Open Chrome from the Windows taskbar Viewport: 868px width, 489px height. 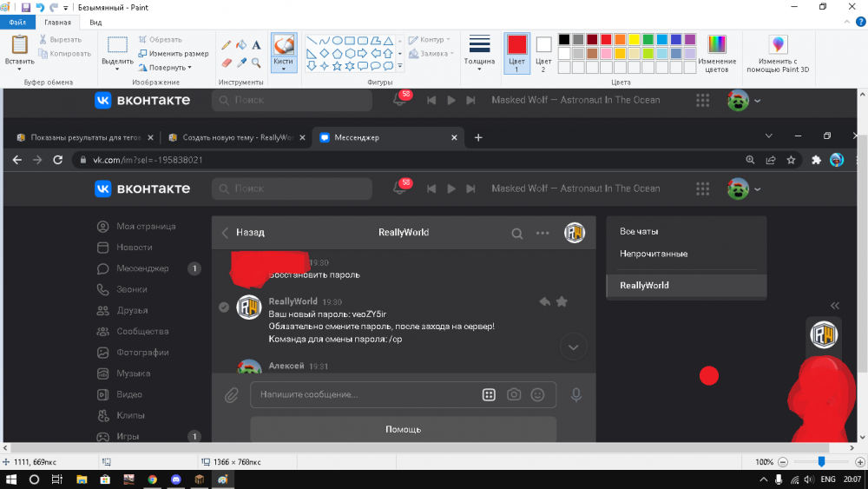pos(152,479)
